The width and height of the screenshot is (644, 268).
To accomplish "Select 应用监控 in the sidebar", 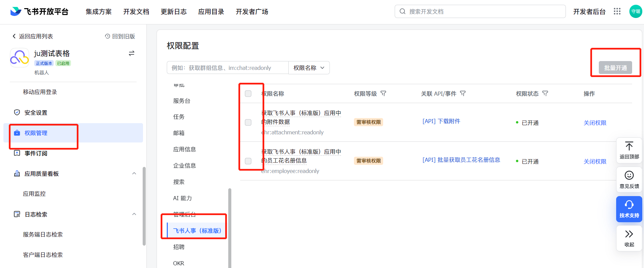I will tap(34, 194).
